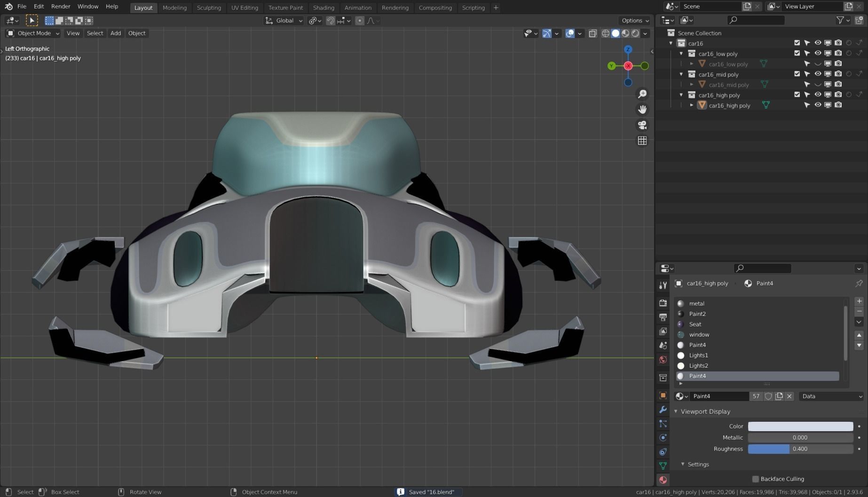
Task: Open the viewport Add menu
Action: point(116,33)
